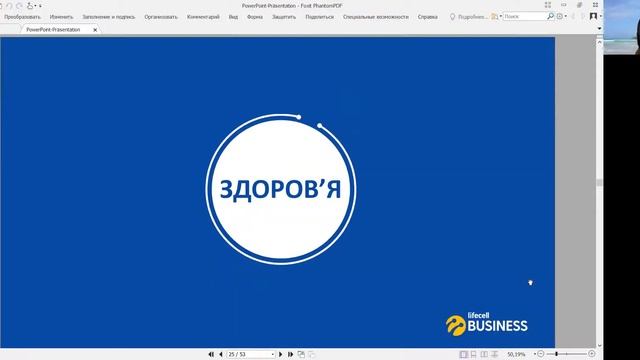Open the Защитить ribbon tab
Viewport: 640px width, 360px height.
pos(284,17)
